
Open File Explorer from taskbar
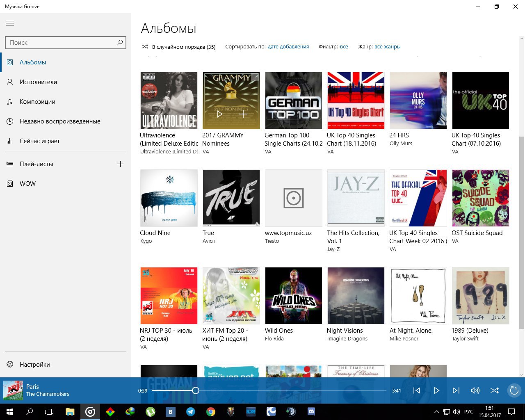tap(70, 412)
